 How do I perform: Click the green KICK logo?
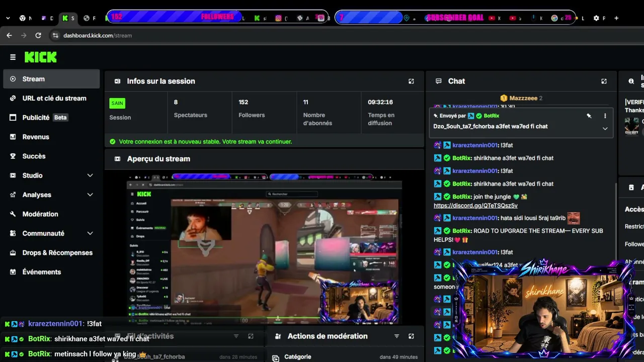pyautogui.click(x=41, y=57)
